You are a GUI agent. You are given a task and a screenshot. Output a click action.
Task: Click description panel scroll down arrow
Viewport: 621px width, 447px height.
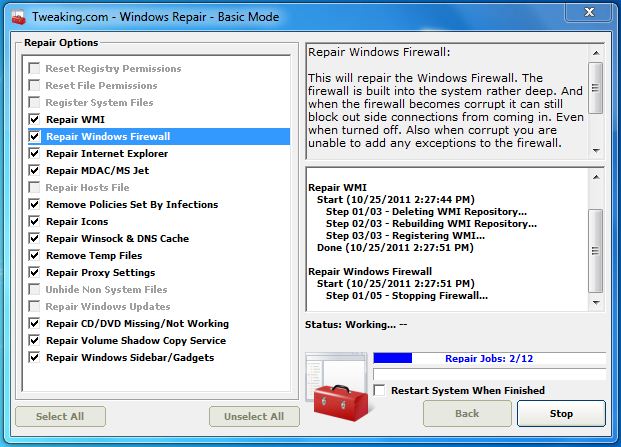click(596, 150)
